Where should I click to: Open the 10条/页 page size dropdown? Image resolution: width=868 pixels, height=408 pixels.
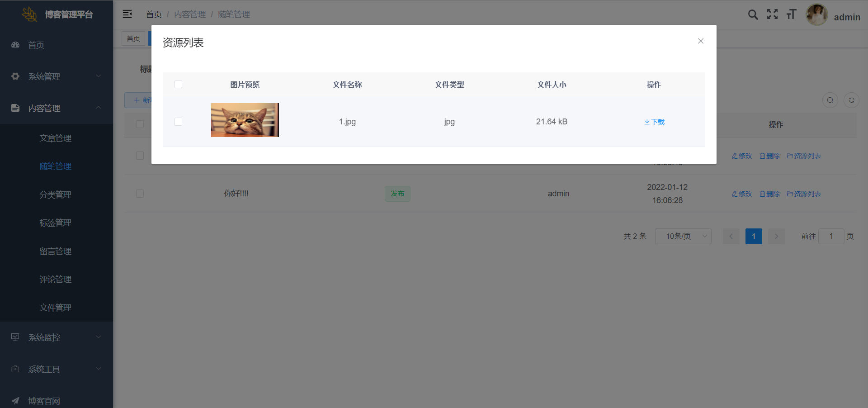[x=683, y=236]
